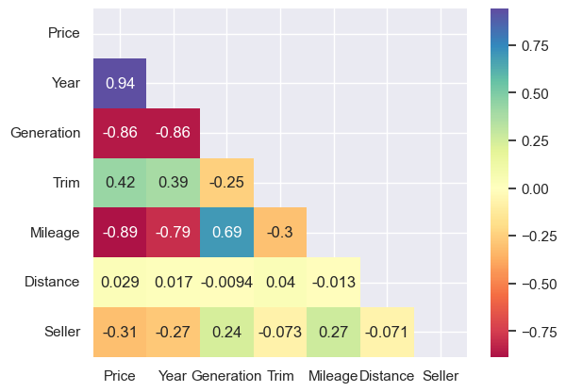
Task: Select the Trim-Price cell showing 0.42
Action: point(120,183)
